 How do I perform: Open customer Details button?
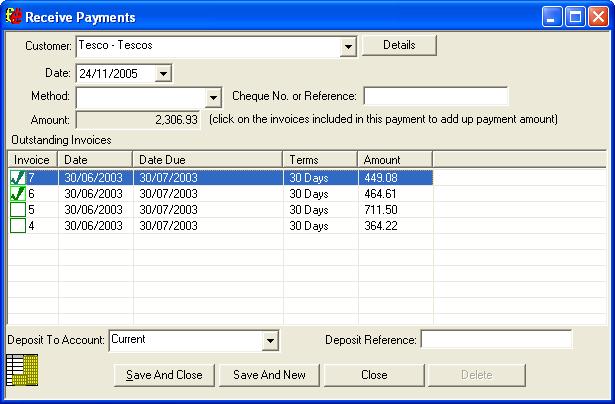(399, 45)
